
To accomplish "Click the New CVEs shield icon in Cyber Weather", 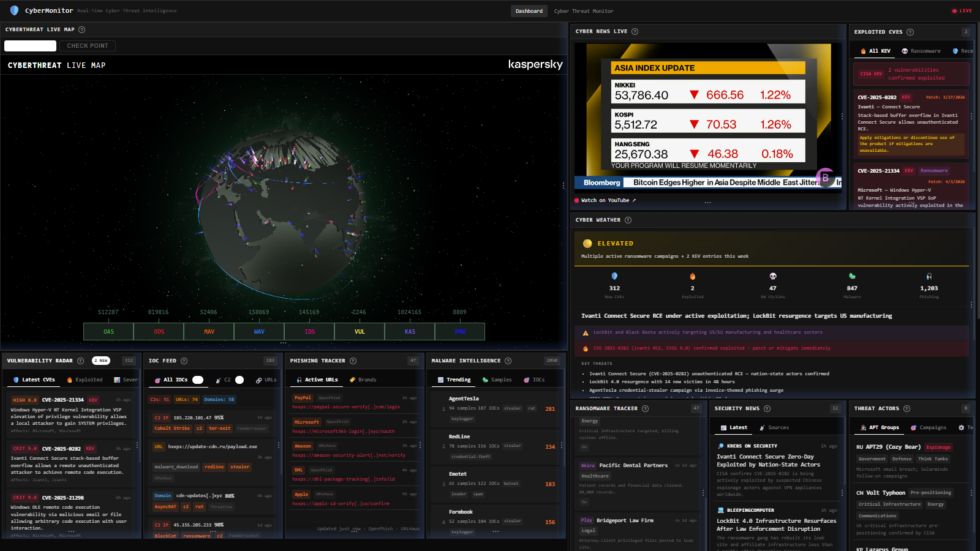I will pyautogui.click(x=614, y=276).
